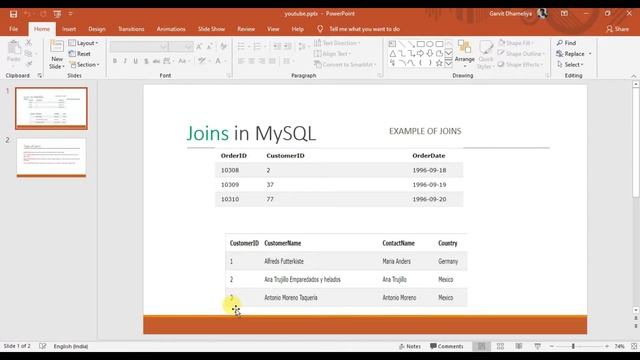Click the Find button
640x360 pixels.
[x=566, y=43]
